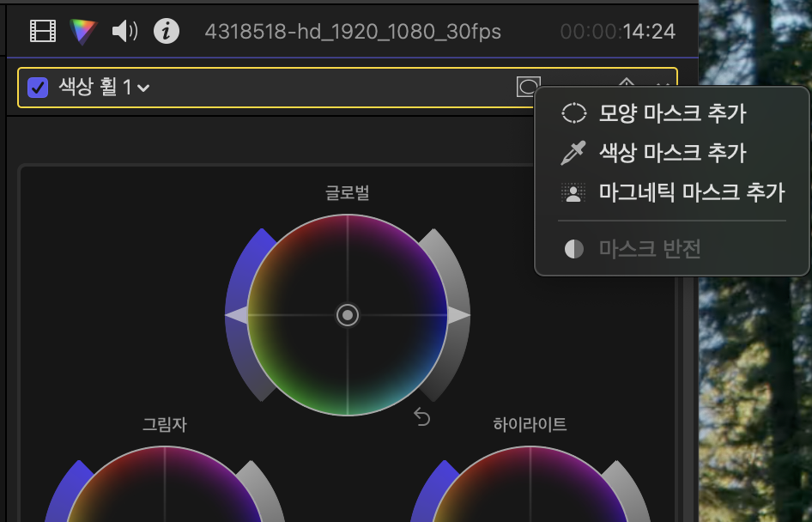Open the Video inspector filmstrip icon
This screenshot has width=812, height=522.
pos(42,31)
